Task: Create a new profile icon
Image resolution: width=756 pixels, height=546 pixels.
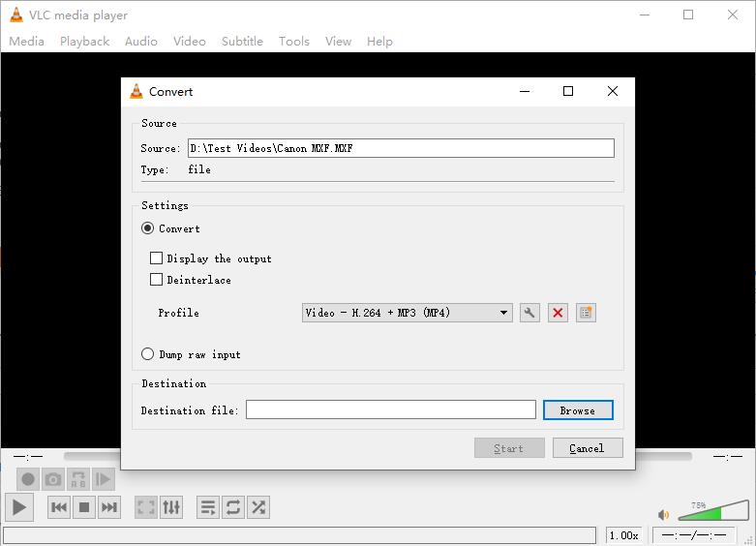Action: click(x=586, y=313)
